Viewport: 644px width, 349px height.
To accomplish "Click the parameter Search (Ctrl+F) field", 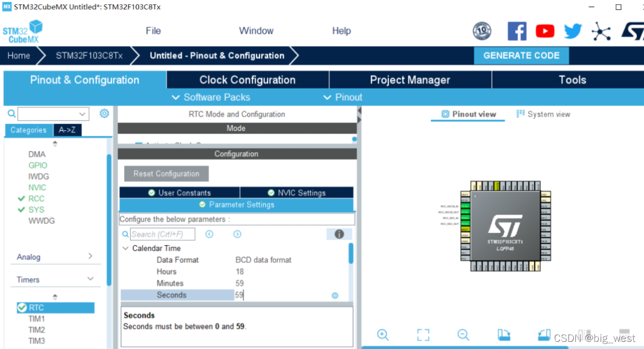I will click(x=163, y=234).
